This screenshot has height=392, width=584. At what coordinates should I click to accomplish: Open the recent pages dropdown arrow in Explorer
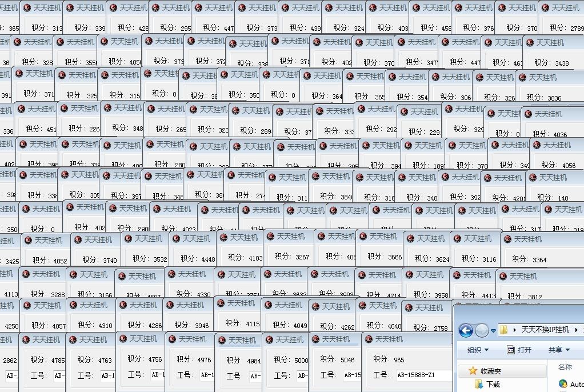tap(493, 330)
